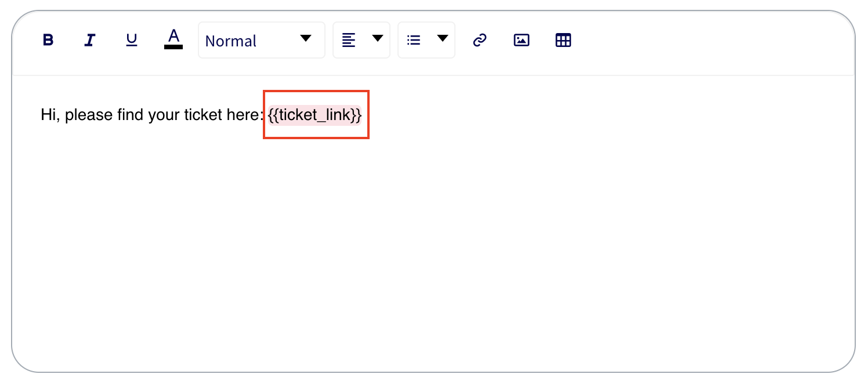Toggle italic formatting
The image size is (868, 392).
(x=89, y=40)
